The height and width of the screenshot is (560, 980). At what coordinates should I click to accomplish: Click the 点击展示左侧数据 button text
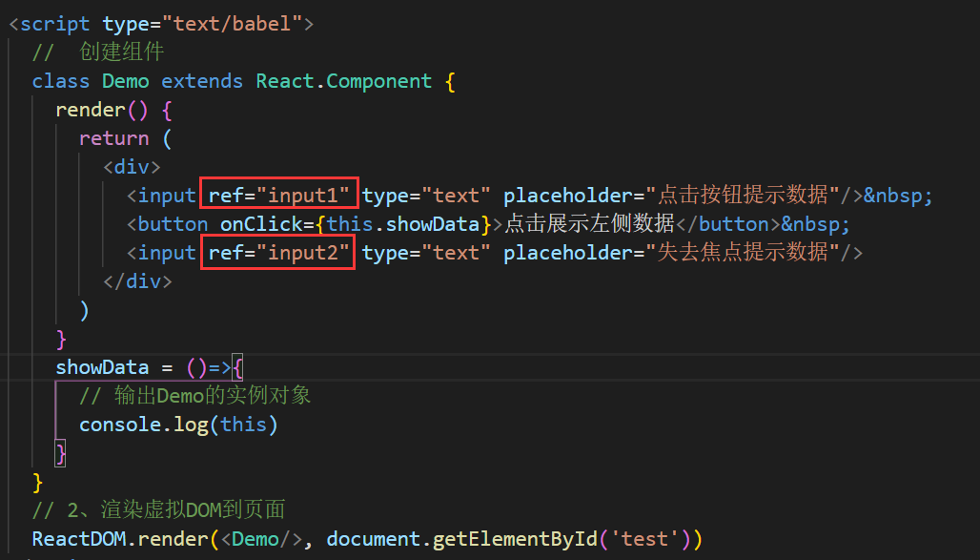pyautogui.click(x=589, y=224)
